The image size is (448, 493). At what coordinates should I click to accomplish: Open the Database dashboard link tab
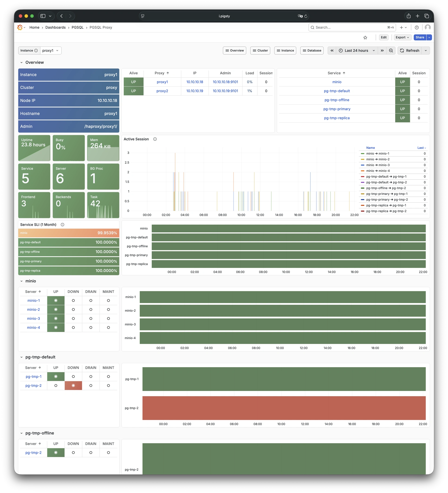tap(312, 51)
